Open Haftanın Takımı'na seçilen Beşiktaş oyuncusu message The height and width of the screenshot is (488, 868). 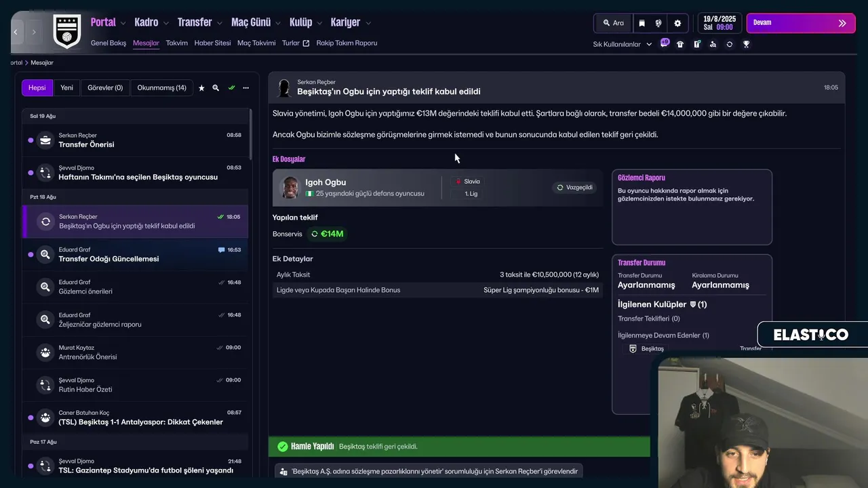tap(135, 173)
